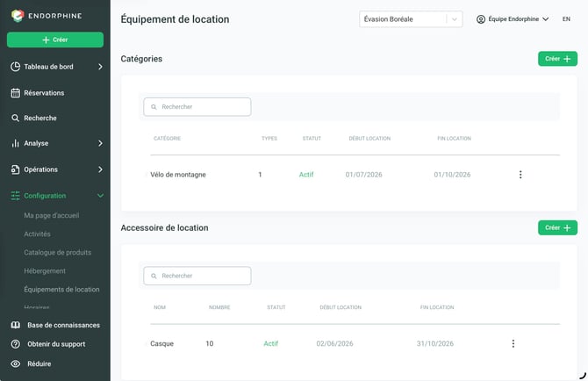This screenshot has height=381, width=588.
Task: Click the Catégories STATUT column header
Action: pyautogui.click(x=312, y=139)
